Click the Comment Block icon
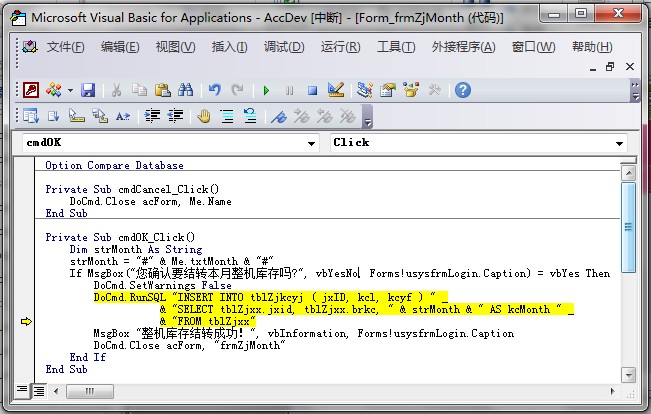651x414 pixels. 227,116
